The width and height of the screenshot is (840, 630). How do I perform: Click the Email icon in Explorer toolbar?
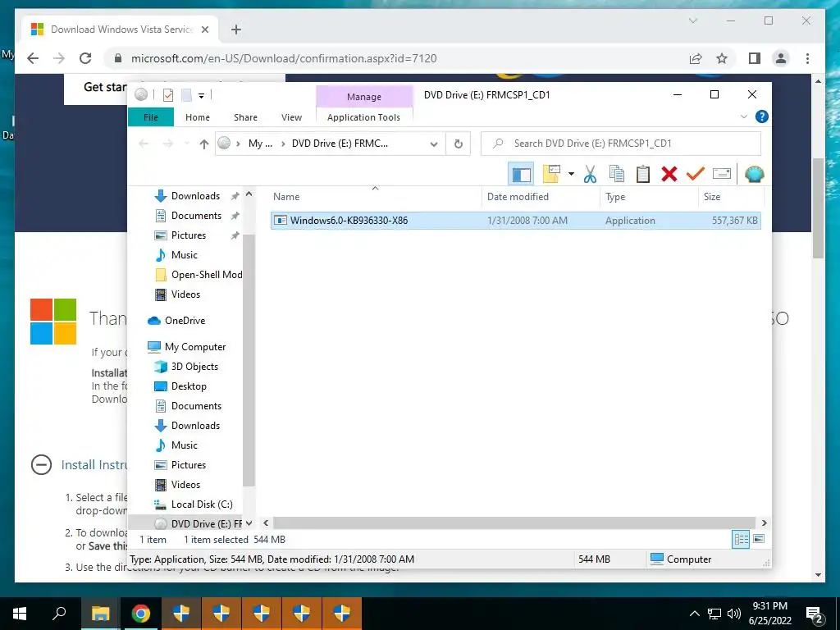[722, 174]
